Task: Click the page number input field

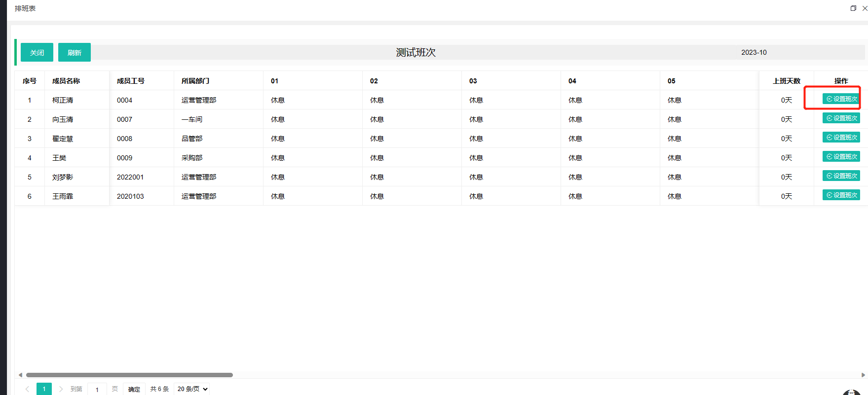Action: [x=97, y=389]
